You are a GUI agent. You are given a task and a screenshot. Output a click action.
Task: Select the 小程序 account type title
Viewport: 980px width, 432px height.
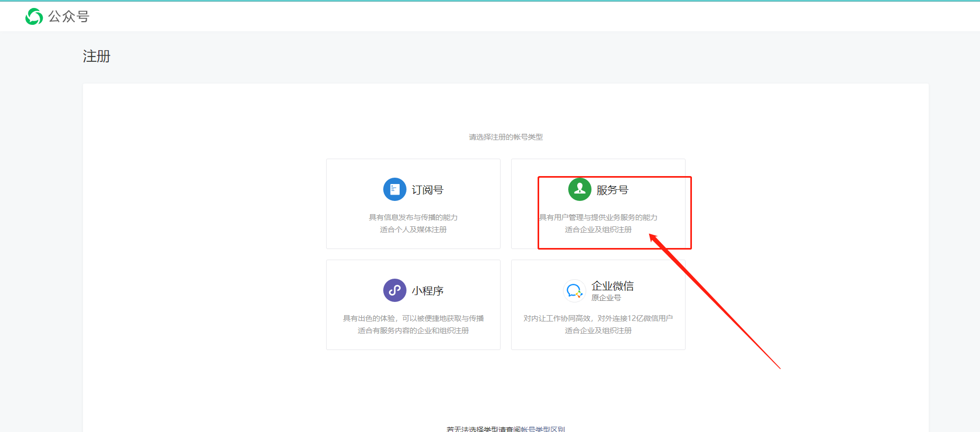(x=428, y=291)
